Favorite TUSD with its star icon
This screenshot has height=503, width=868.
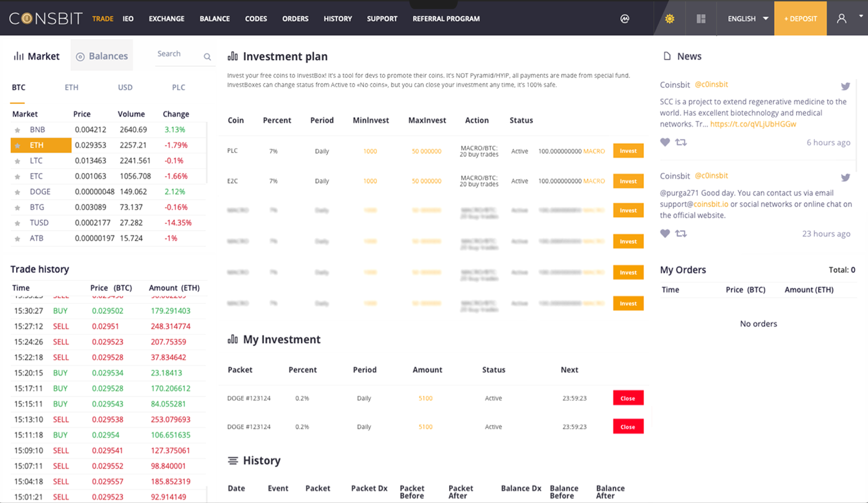17,223
